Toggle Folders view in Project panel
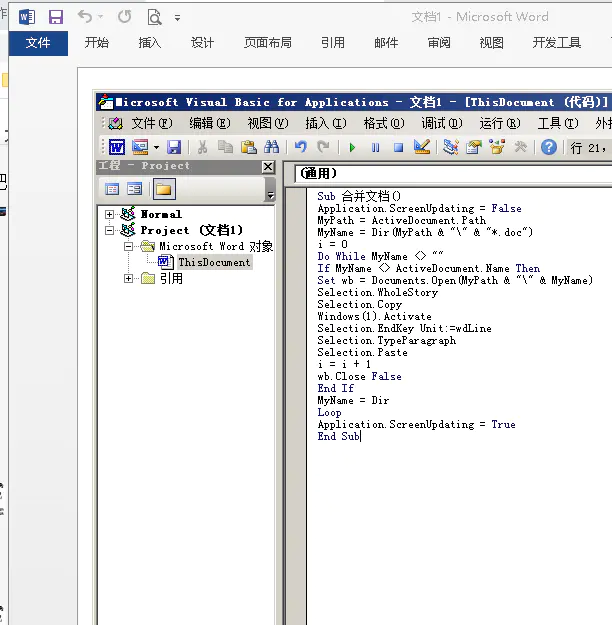 pyautogui.click(x=164, y=189)
